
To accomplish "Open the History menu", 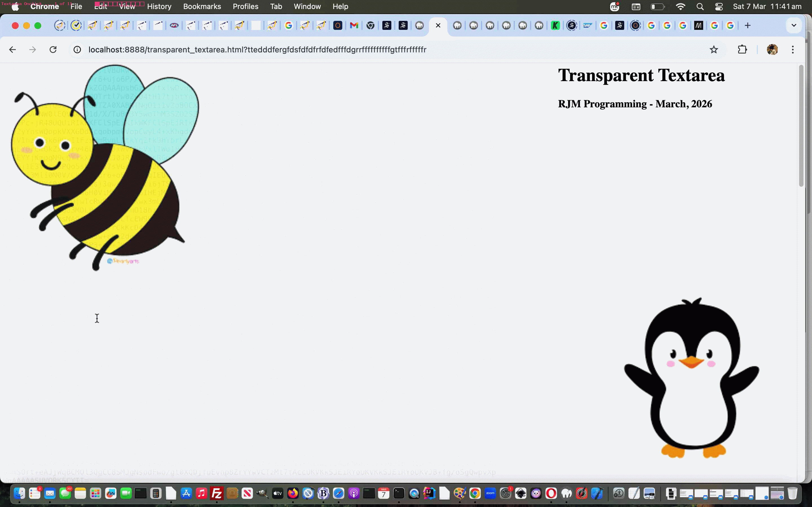I will (159, 6).
